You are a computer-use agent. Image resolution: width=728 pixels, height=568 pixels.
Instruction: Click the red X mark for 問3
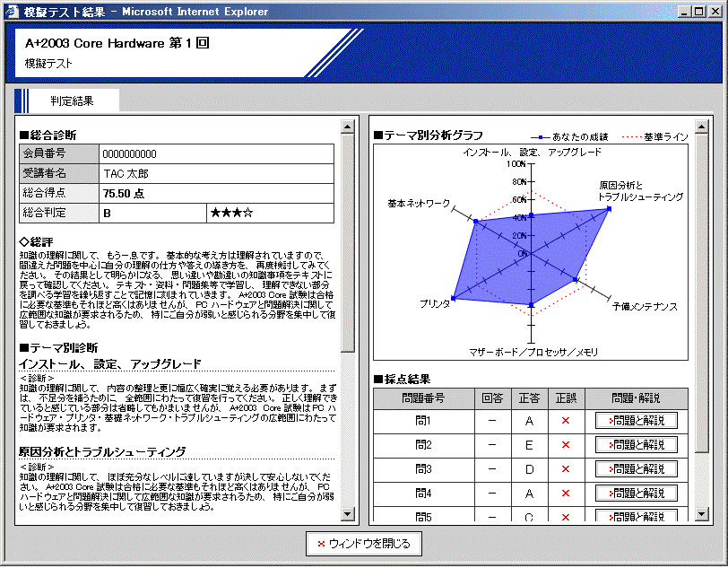[x=565, y=469]
